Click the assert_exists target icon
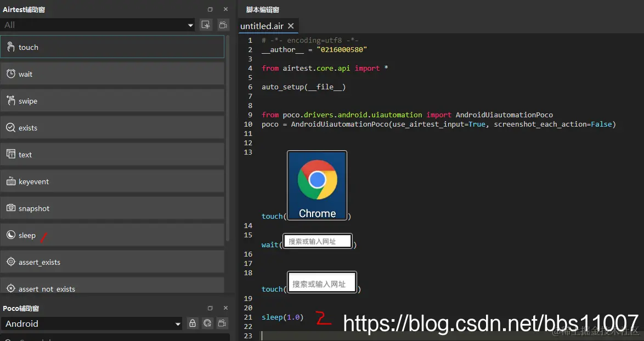644x341 pixels. (x=10, y=262)
